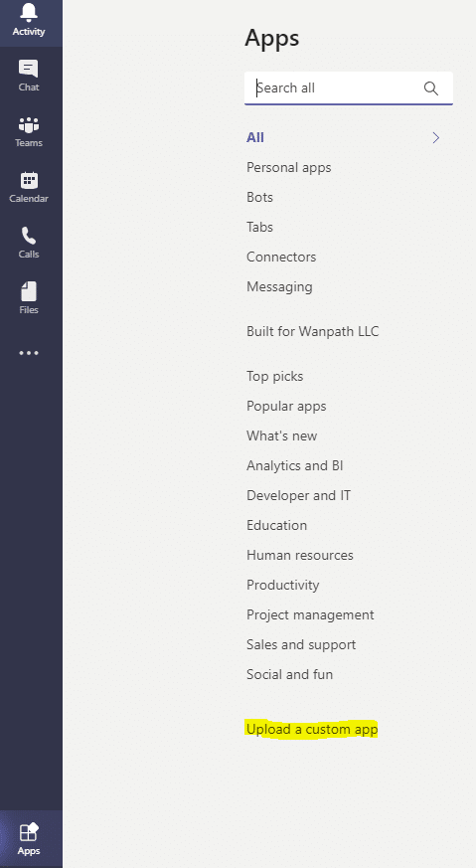Select Developer and IT category
Screen dimensions: 476x868
coord(298,495)
